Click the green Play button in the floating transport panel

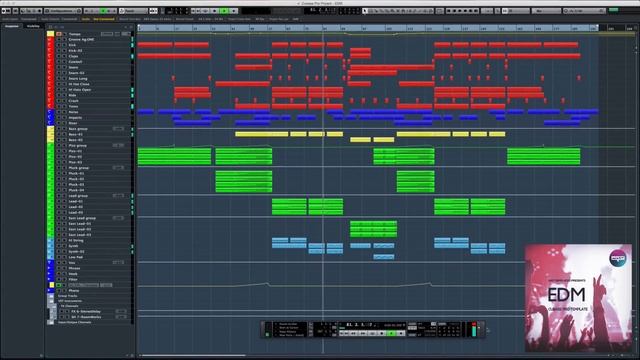click(391, 333)
